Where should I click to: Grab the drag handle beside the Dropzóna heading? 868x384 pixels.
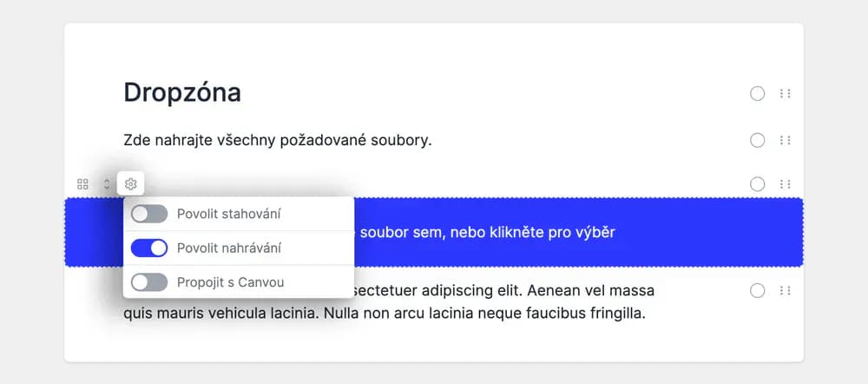click(786, 94)
